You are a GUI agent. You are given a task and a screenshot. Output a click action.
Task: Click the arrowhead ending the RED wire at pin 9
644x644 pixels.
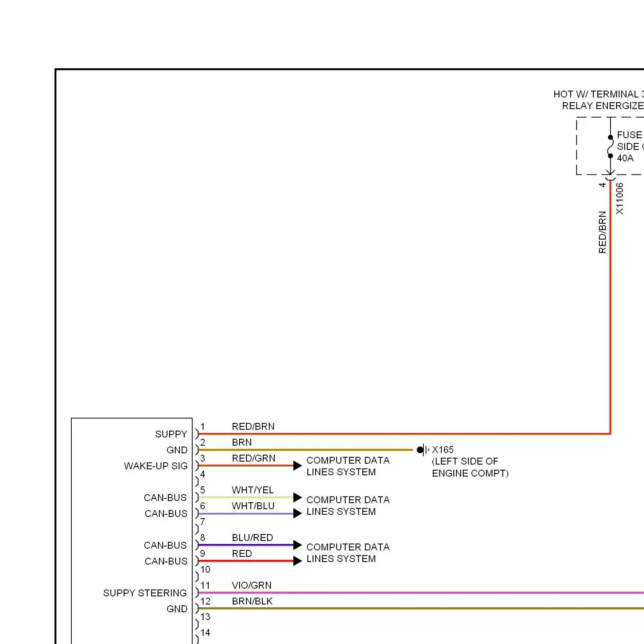tap(298, 561)
